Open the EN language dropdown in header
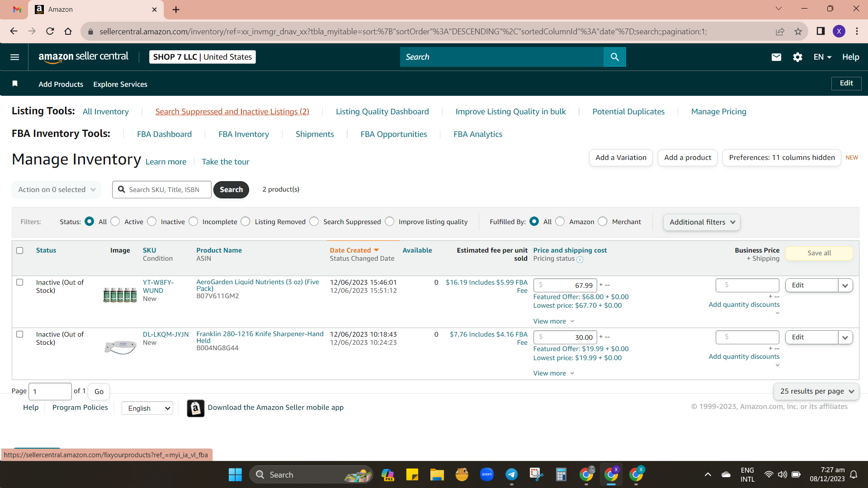Screen dimensions: 868x488 point(822,57)
